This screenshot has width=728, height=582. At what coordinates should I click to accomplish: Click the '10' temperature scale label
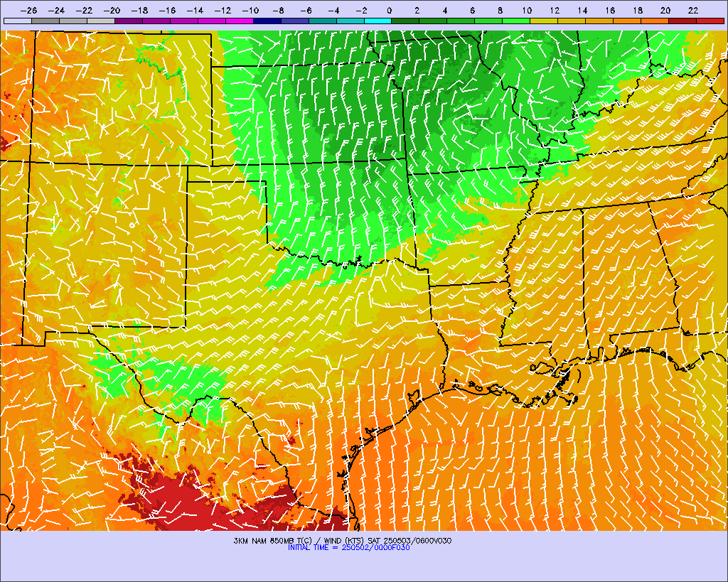[527, 10]
